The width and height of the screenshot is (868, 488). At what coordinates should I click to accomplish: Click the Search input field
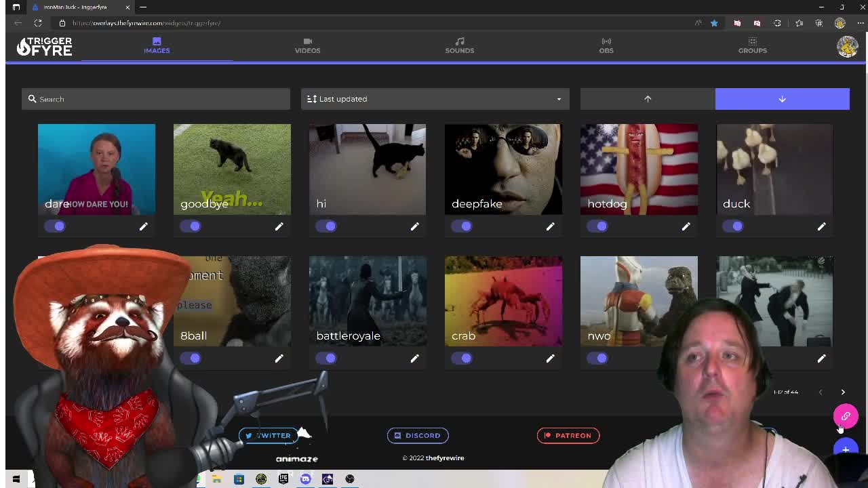(156, 99)
